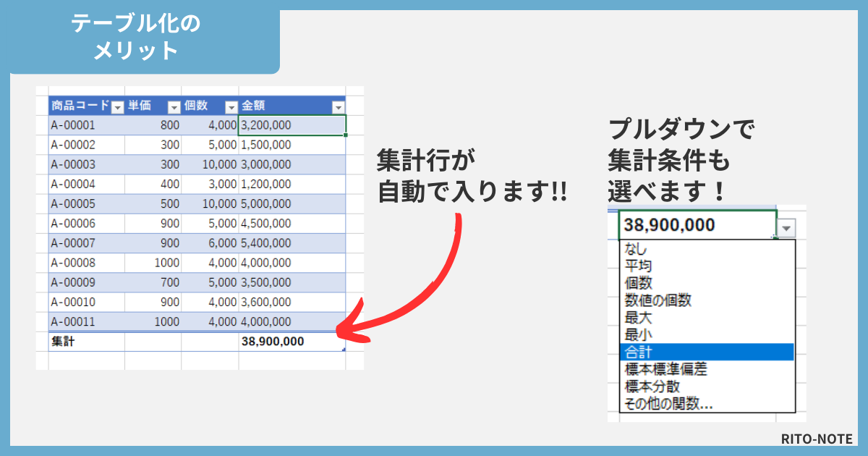Open the 商品コード column filter dropdown
The height and width of the screenshot is (456, 868).
[x=117, y=107]
